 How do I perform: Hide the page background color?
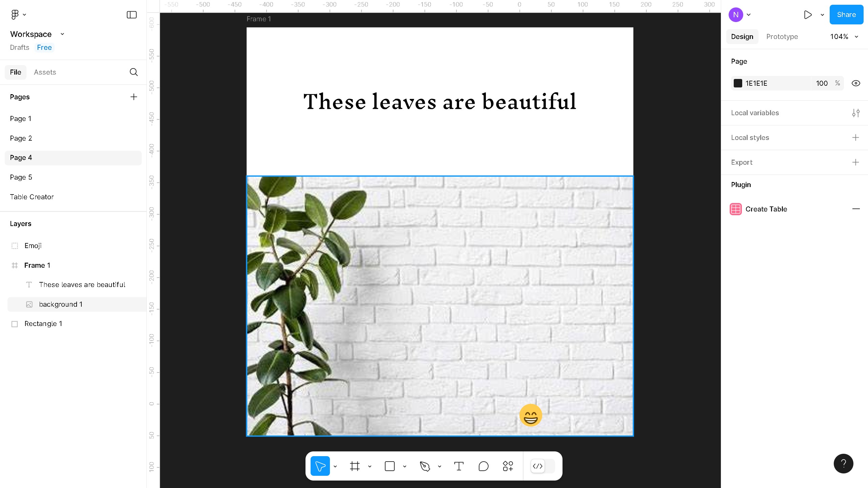(x=856, y=83)
